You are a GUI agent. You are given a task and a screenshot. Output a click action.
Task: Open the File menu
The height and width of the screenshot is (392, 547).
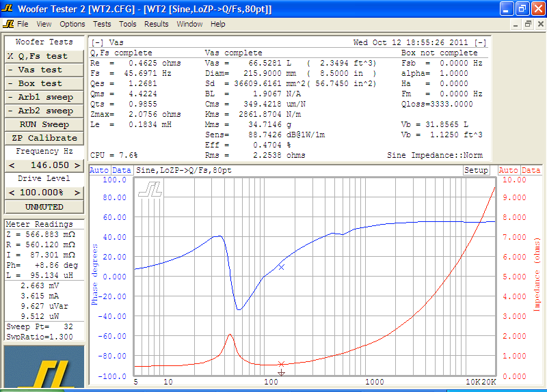pyautogui.click(x=23, y=24)
